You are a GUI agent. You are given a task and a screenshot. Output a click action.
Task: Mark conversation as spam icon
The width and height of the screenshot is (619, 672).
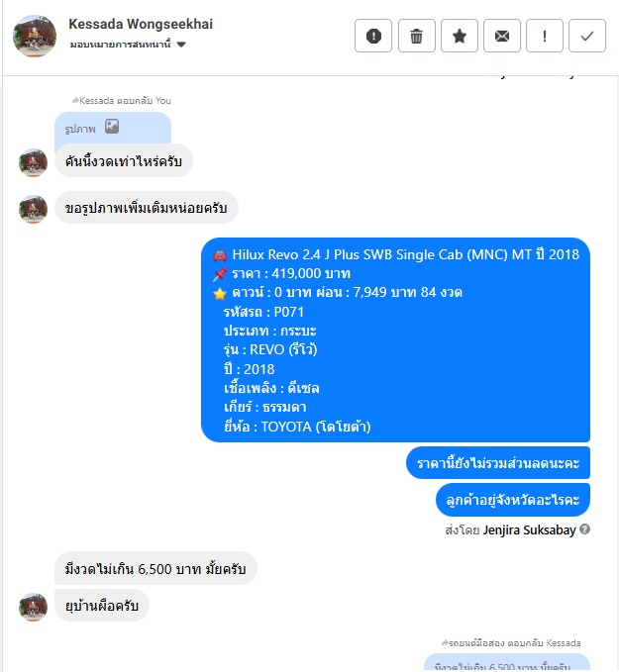click(372, 36)
